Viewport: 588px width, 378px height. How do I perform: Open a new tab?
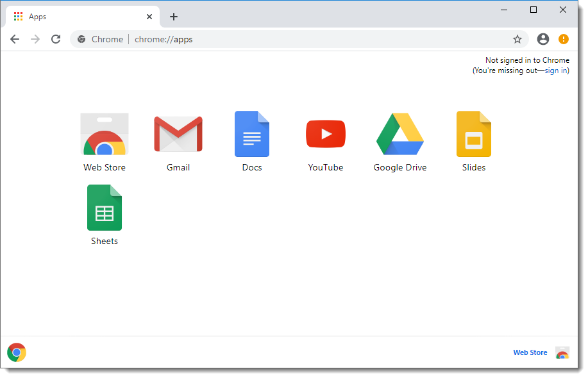click(x=174, y=17)
